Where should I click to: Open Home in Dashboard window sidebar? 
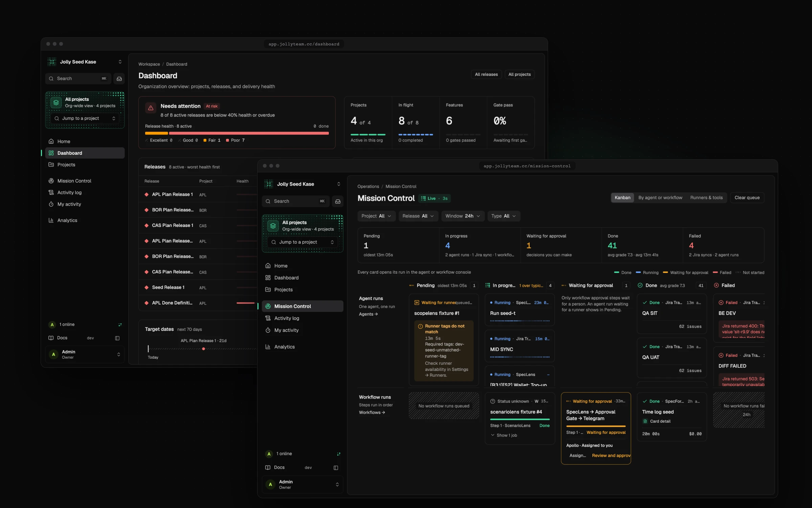(85, 142)
